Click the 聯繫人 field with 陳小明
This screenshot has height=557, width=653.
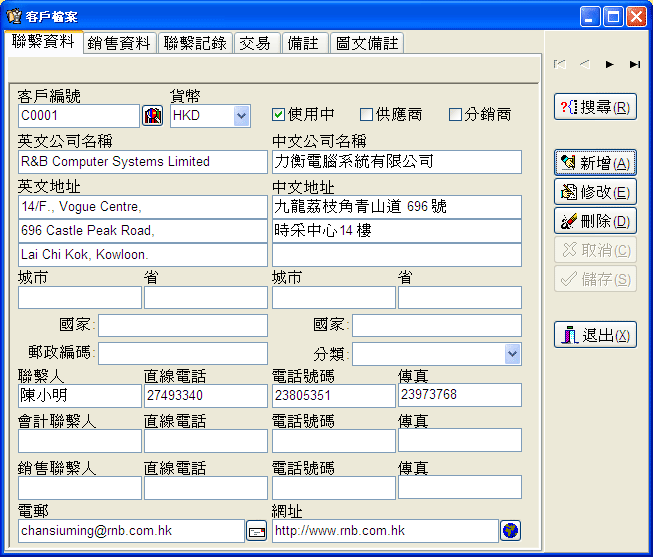point(80,395)
